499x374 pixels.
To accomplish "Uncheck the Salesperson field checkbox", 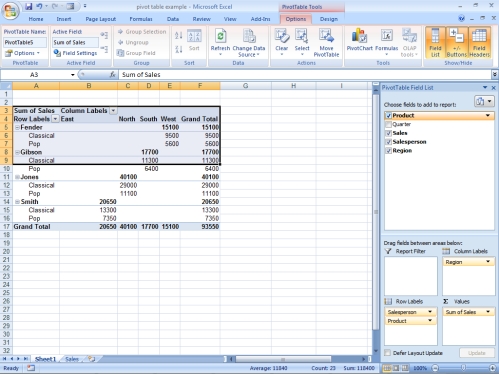I will pyautogui.click(x=388, y=142).
